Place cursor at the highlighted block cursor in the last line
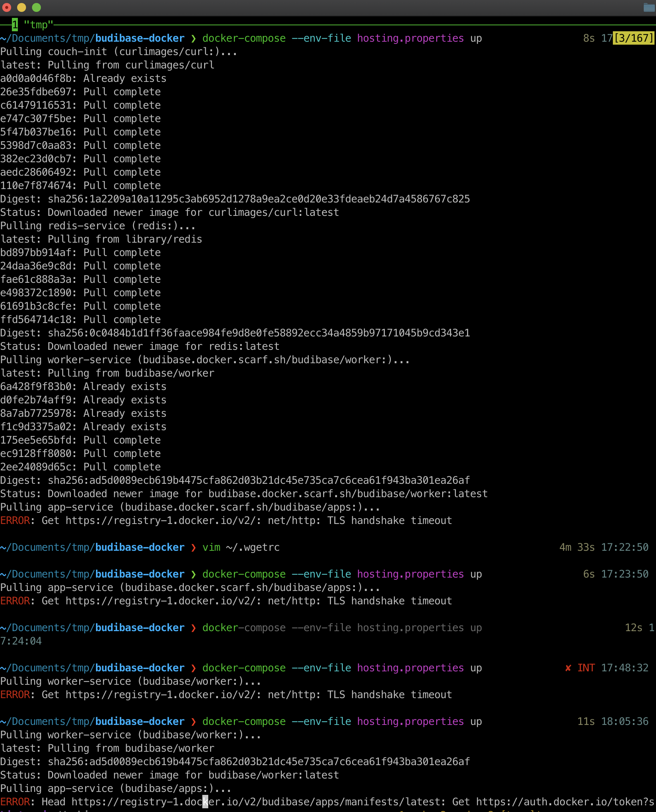 tap(205, 802)
